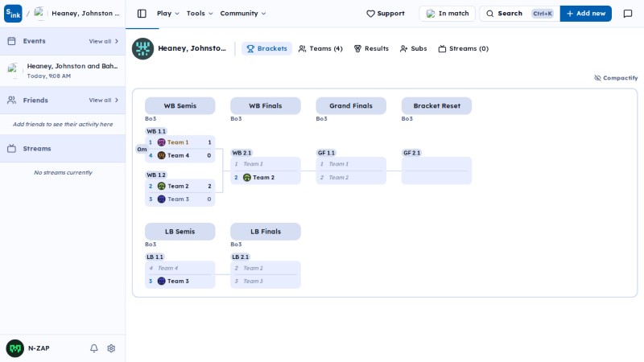This screenshot has height=362, width=644.
Task: Click the 0m timer badge
Action: 142,150
